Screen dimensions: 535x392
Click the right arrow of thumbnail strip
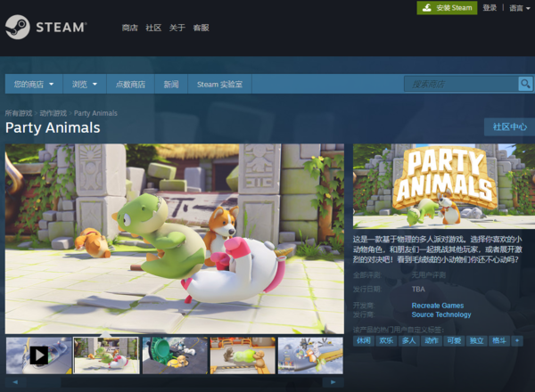coord(333,382)
